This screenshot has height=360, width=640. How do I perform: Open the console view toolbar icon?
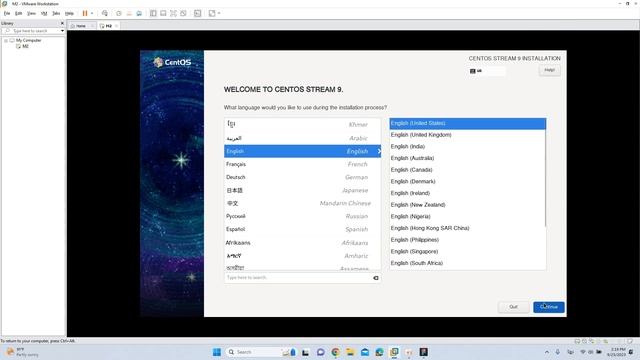tap(198, 13)
